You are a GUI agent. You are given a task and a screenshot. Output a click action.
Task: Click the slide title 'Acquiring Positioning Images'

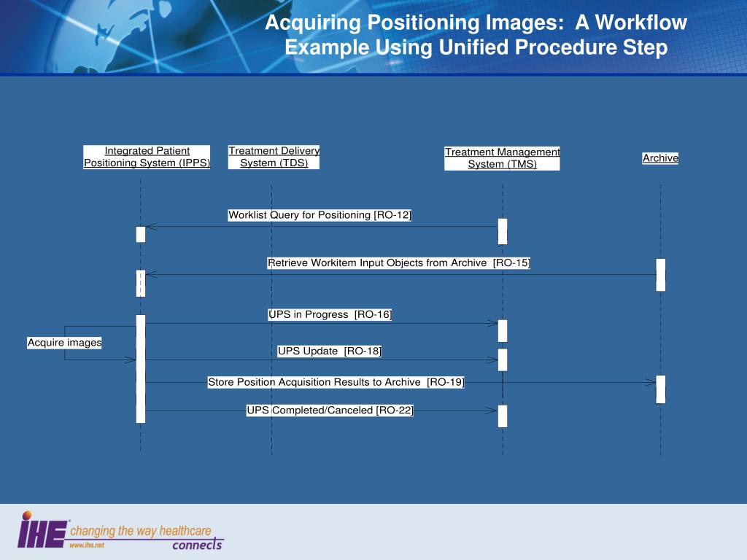pyautogui.click(x=476, y=35)
